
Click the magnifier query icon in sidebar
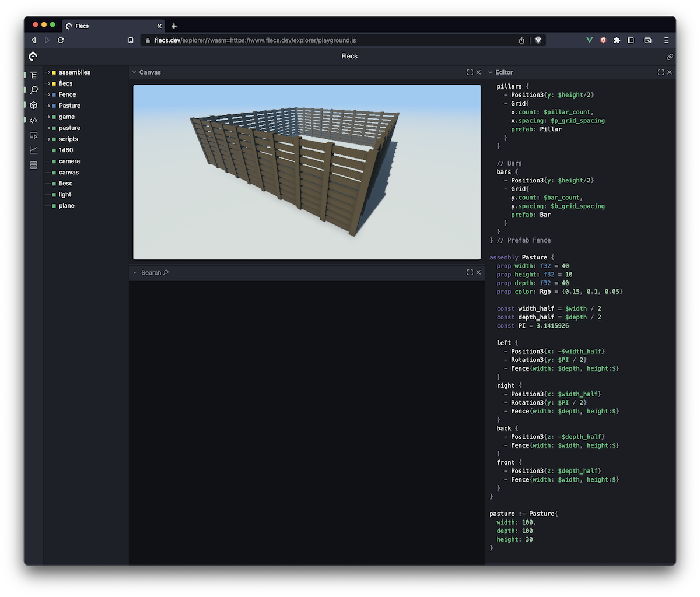[34, 90]
